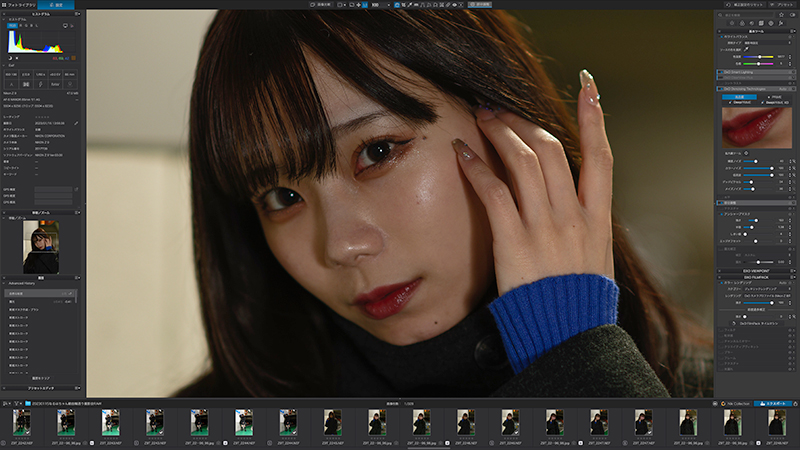Click the lips denoising preview image
Viewport: 800px width, 450px height.
[757, 128]
